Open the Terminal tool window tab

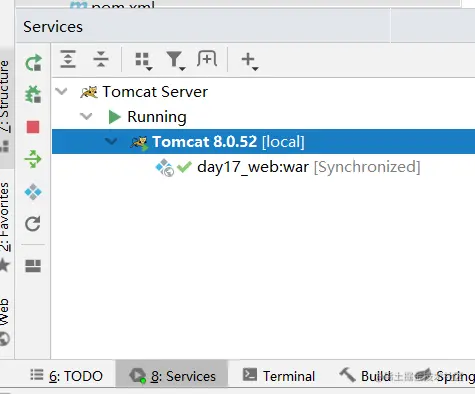tap(279, 376)
